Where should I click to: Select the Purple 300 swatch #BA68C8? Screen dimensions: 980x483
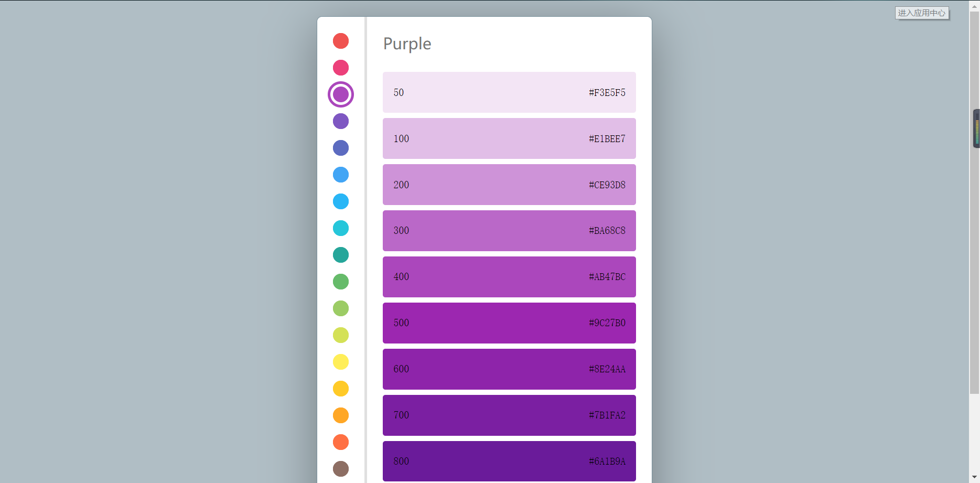[509, 231]
